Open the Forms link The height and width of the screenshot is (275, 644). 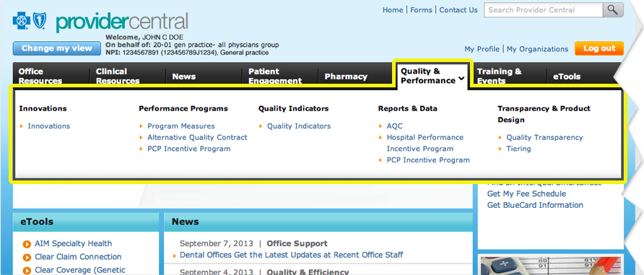pyautogui.click(x=422, y=10)
